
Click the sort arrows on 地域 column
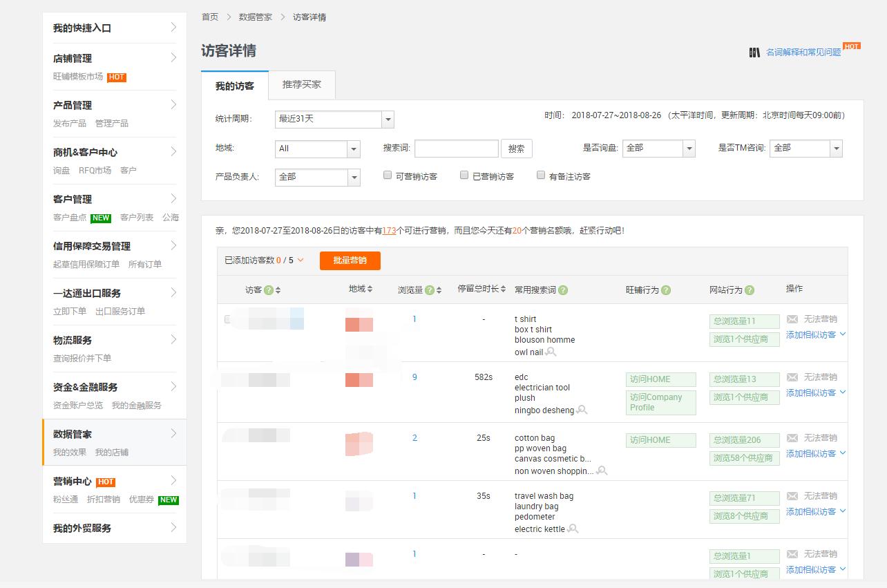point(370,288)
